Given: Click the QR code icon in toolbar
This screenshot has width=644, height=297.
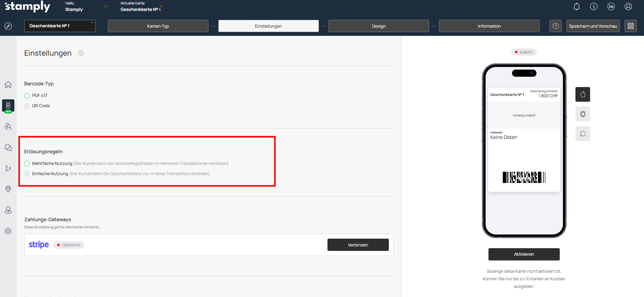Looking at the screenshot, I should click(x=630, y=26).
